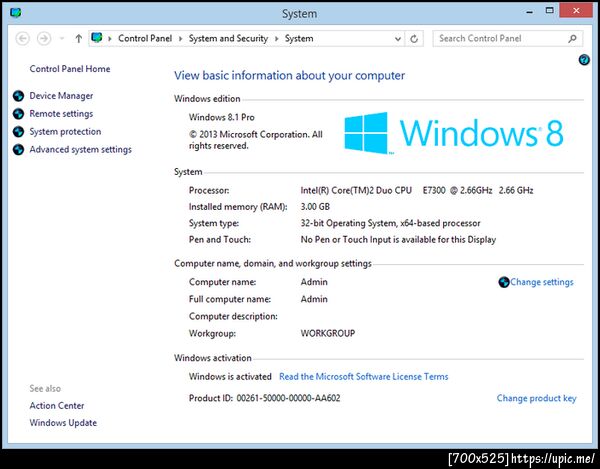The height and width of the screenshot is (469, 600).
Task: Click the search magnifier icon
Action: (572, 38)
